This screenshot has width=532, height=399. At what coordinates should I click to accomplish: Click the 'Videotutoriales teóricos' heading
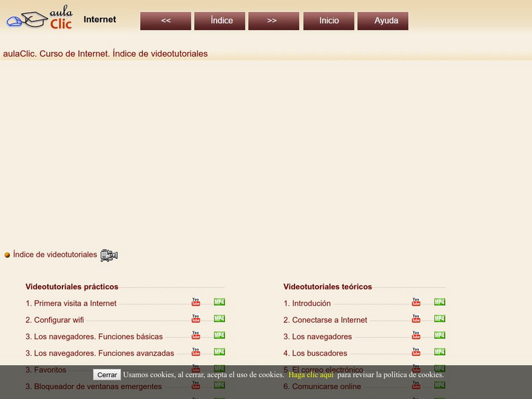(x=327, y=287)
